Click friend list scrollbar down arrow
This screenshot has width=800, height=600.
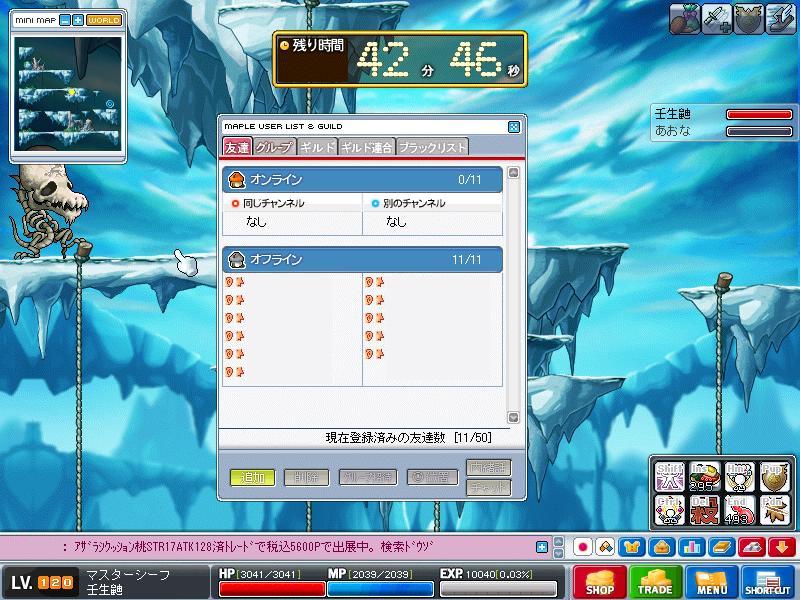click(x=513, y=417)
